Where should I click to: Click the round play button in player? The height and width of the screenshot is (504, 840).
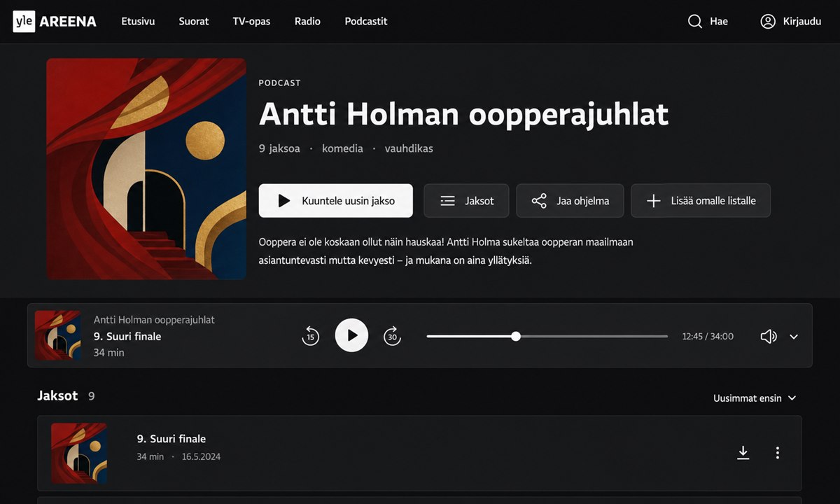click(x=351, y=335)
